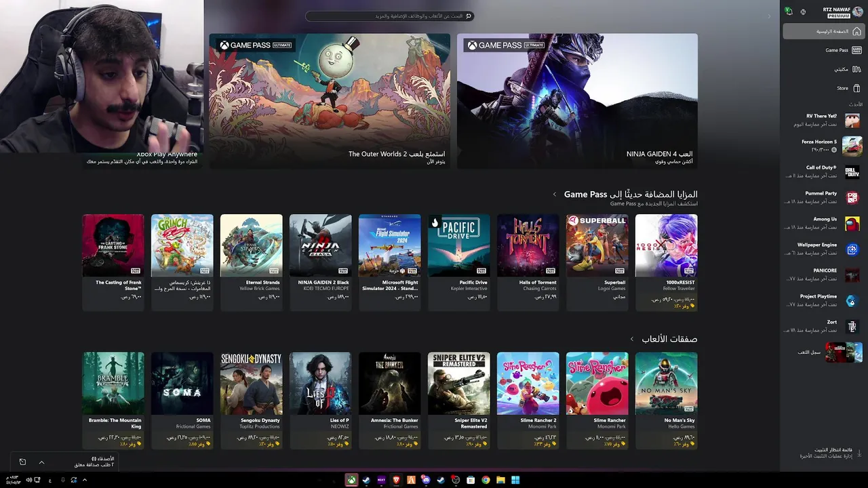
Task: Open the Slime Rancher 2 deal tile
Action: tap(528, 400)
